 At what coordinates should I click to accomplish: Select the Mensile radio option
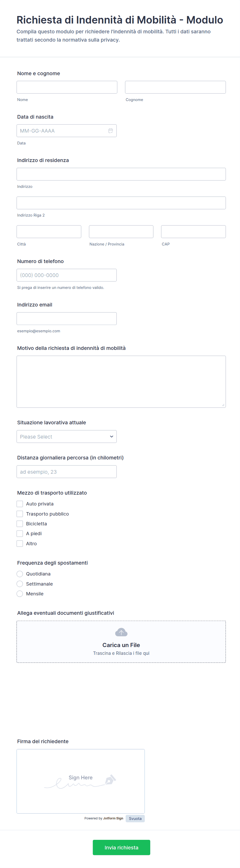coord(20,594)
